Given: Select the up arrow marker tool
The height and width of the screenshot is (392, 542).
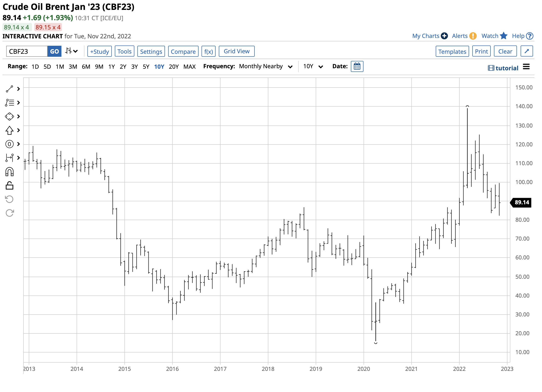Looking at the screenshot, I should (x=9, y=131).
